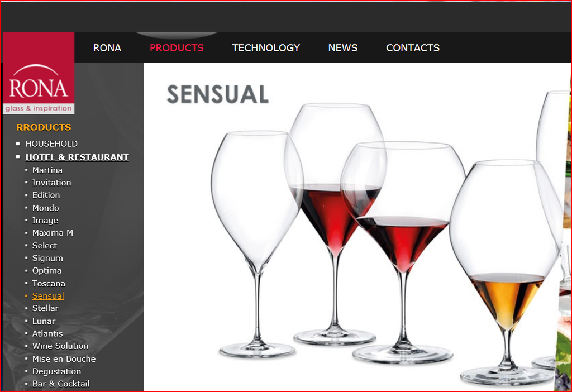Click the amber-filled wine glass image
This screenshot has width=572, height=392.
pyautogui.click(x=506, y=273)
